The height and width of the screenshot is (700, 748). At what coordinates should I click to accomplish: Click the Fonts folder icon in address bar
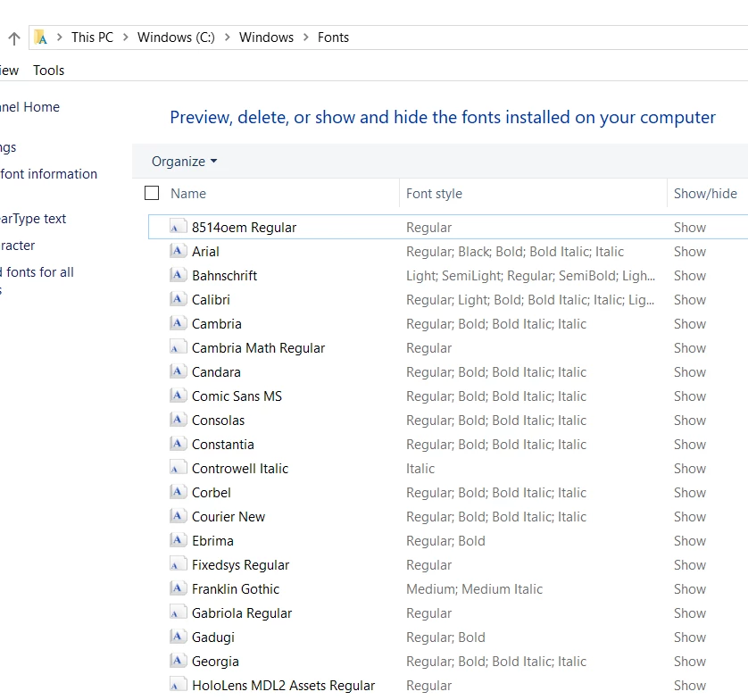[41, 37]
